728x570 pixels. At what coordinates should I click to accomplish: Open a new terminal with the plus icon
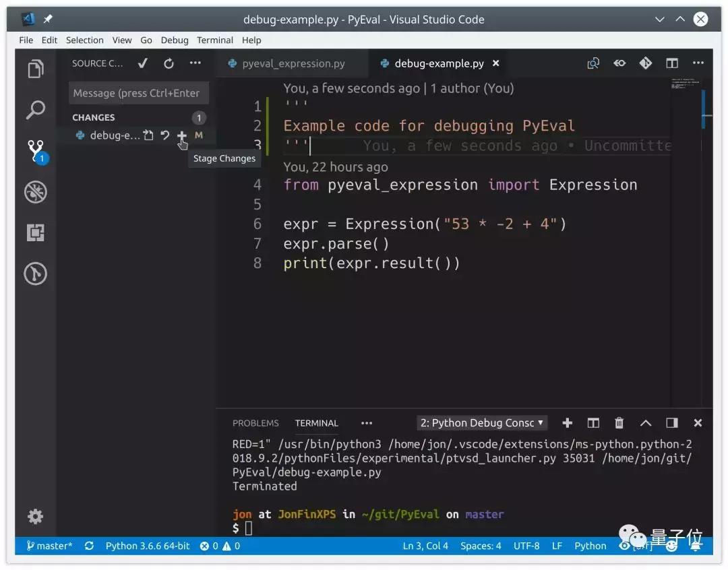coord(567,423)
